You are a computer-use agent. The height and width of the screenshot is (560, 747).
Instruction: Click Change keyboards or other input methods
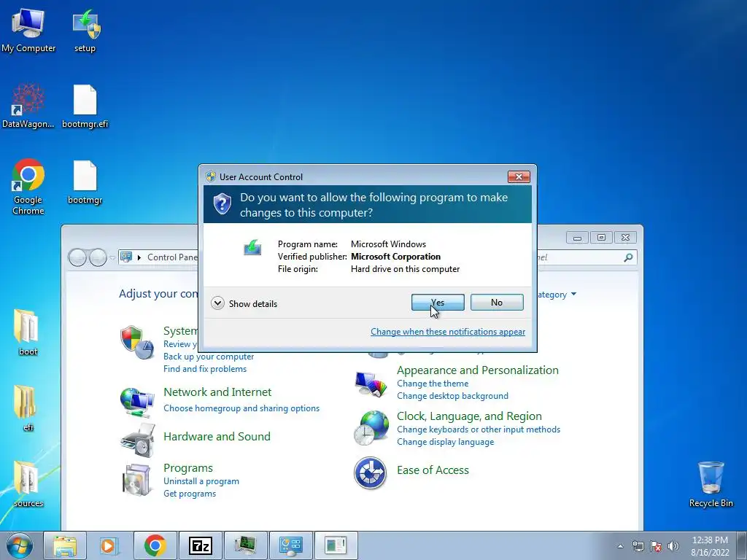click(479, 429)
